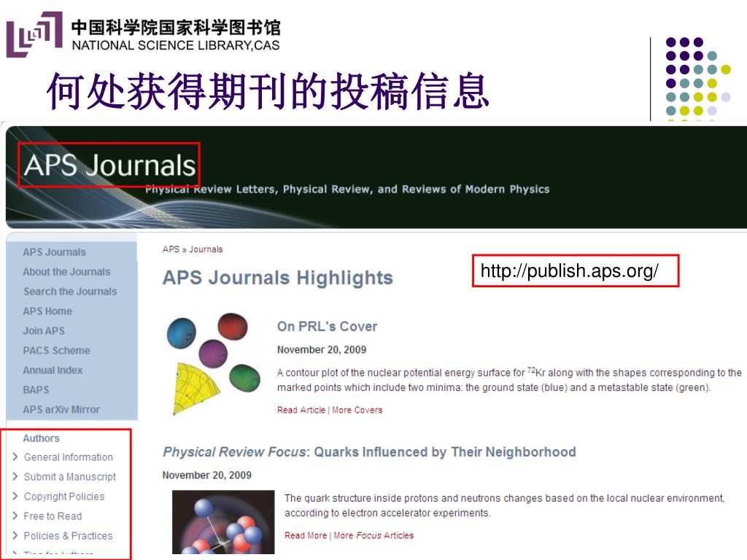Open Copyright Policies under Authors
This screenshot has width=747, height=560.
tap(64, 497)
